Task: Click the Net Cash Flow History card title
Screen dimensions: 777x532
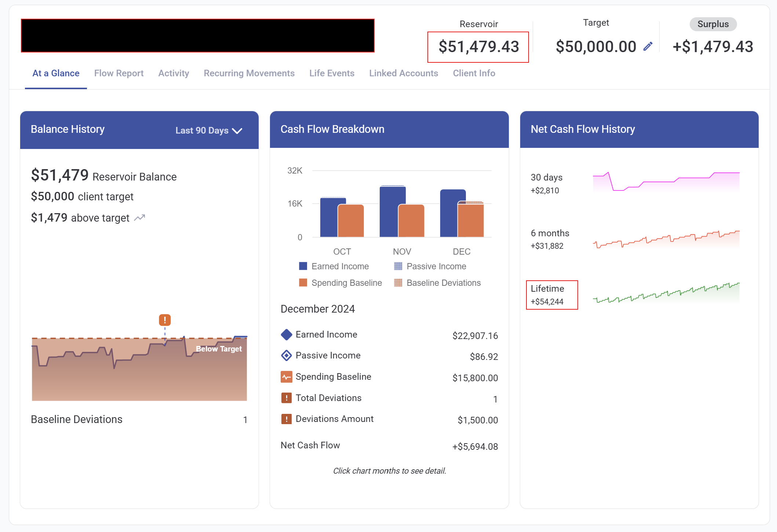Action: [583, 129]
